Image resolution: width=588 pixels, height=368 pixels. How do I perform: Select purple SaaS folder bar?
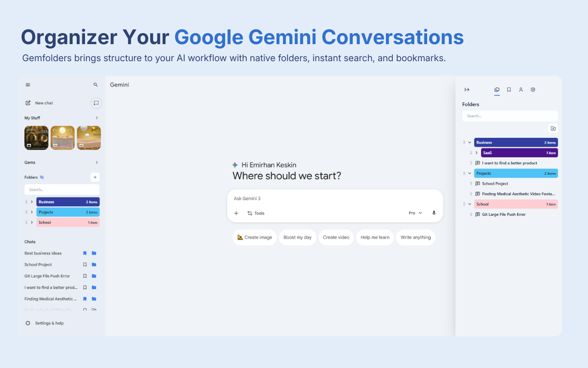520,153
